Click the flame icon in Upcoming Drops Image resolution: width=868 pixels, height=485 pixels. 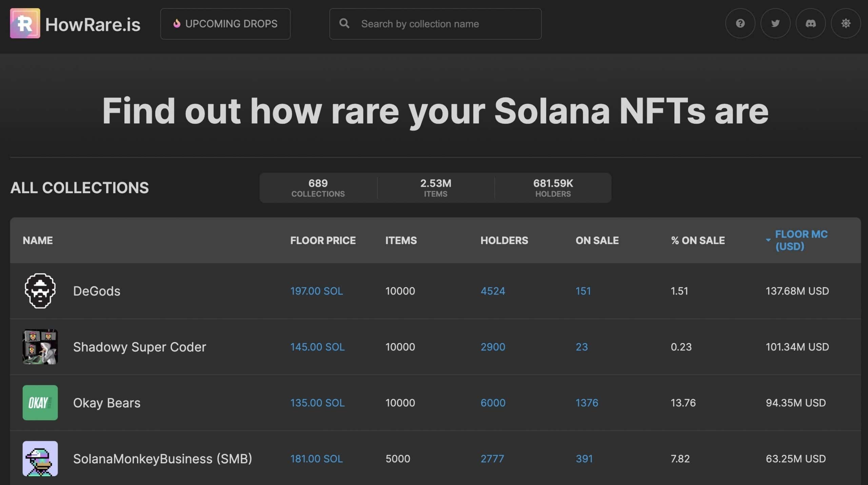[177, 23]
